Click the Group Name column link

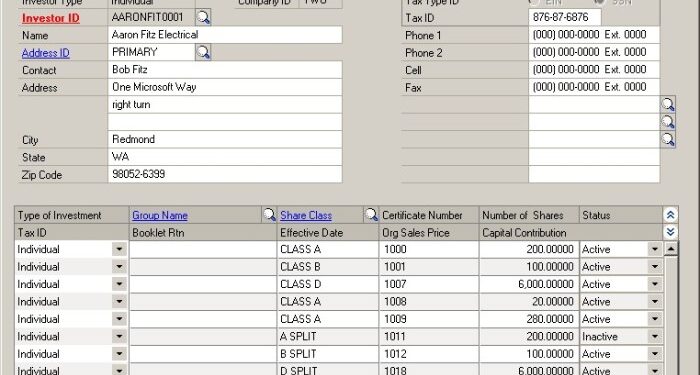(160, 216)
